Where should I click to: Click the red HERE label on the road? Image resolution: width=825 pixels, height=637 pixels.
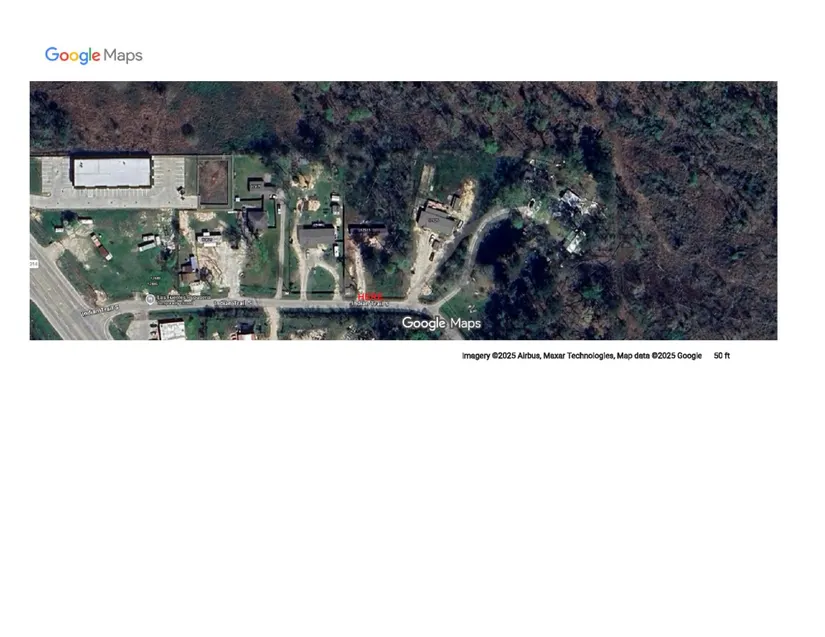click(x=370, y=296)
